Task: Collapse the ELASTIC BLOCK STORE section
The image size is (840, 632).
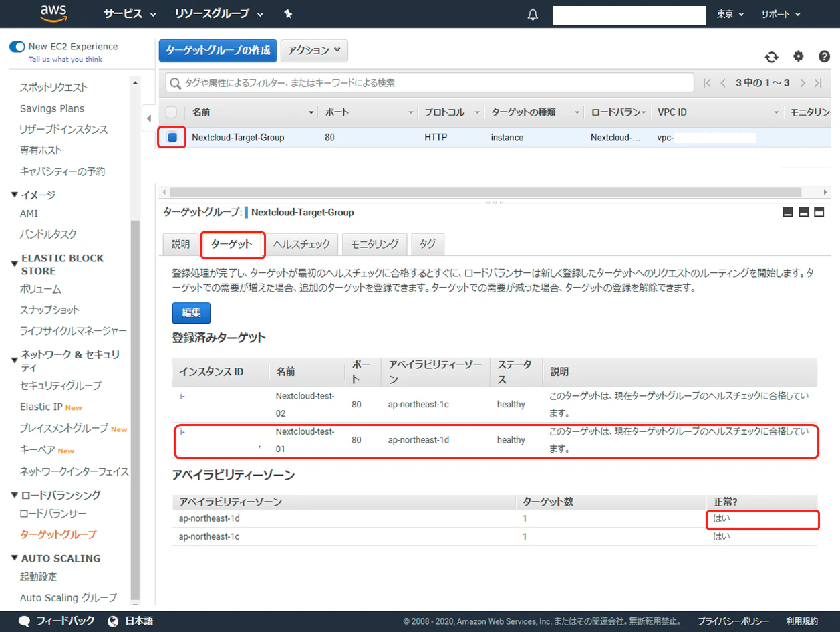Action: [x=15, y=264]
